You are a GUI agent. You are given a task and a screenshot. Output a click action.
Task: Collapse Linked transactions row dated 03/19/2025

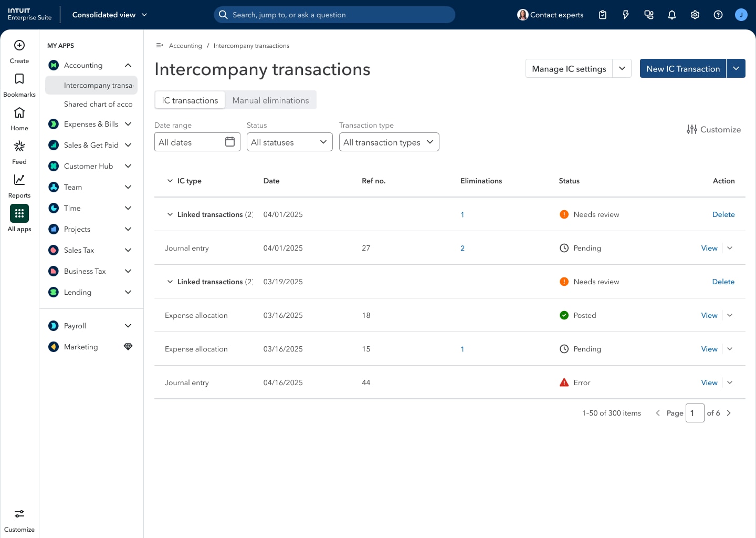tap(170, 282)
